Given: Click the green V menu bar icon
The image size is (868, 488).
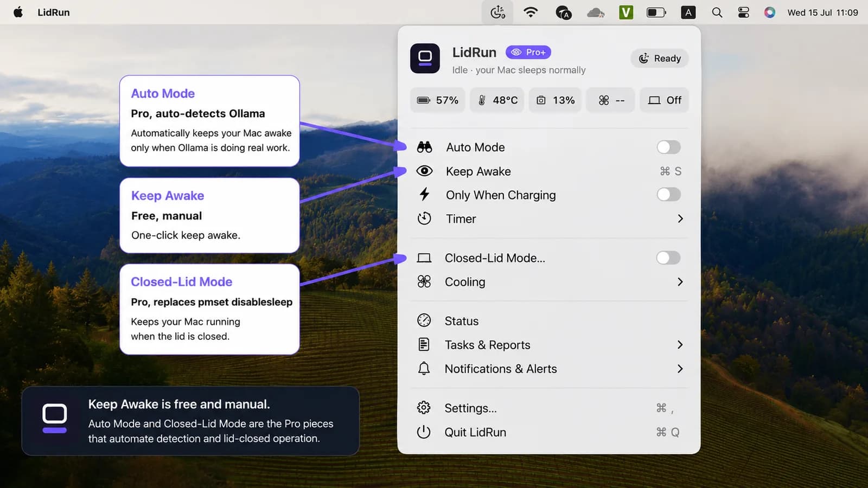Looking at the screenshot, I should tap(626, 12).
